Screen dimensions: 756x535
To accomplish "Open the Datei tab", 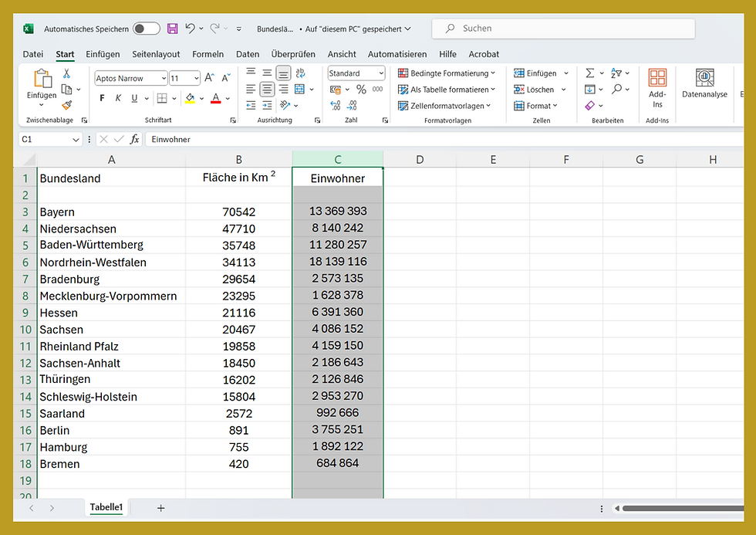I will [32, 54].
